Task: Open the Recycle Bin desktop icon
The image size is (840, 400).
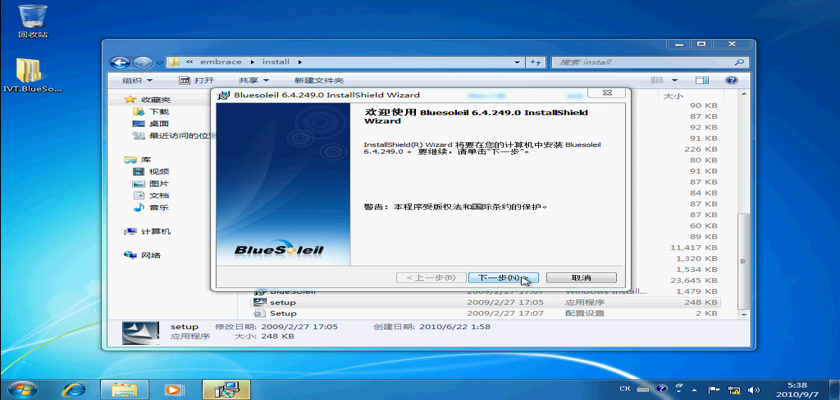Action: pos(32,17)
